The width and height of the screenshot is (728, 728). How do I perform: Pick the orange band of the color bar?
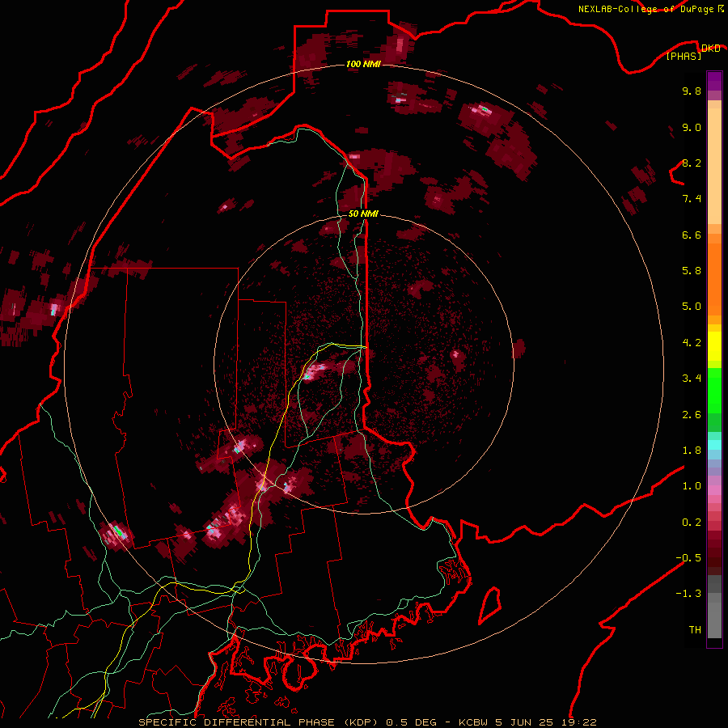coord(714,278)
